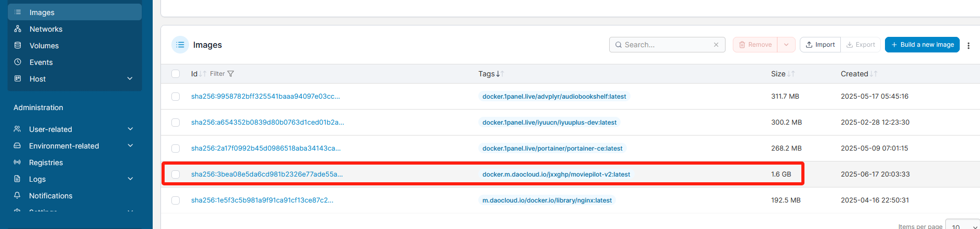Open image sha256:a654352b0839 link

267,122
